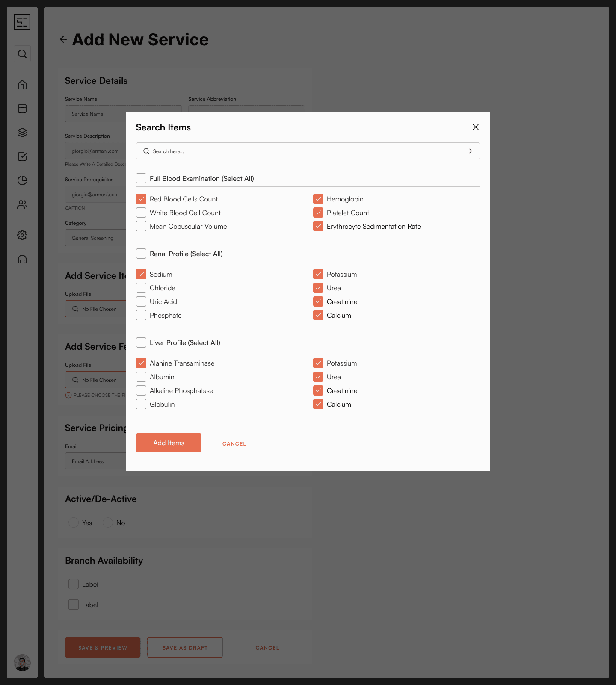Open the General Screening category dropdown
The height and width of the screenshot is (685, 616).
(x=95, y=238)
